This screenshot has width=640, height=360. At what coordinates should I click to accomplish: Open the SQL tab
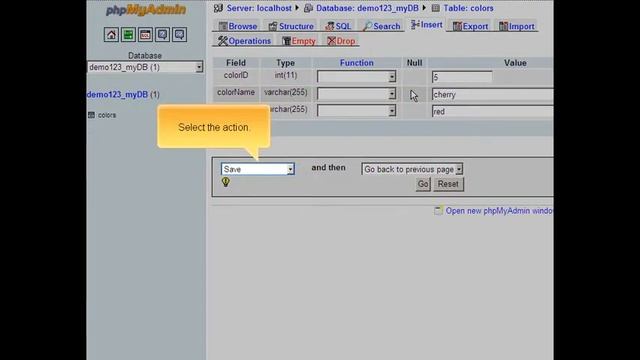point(338,26)
